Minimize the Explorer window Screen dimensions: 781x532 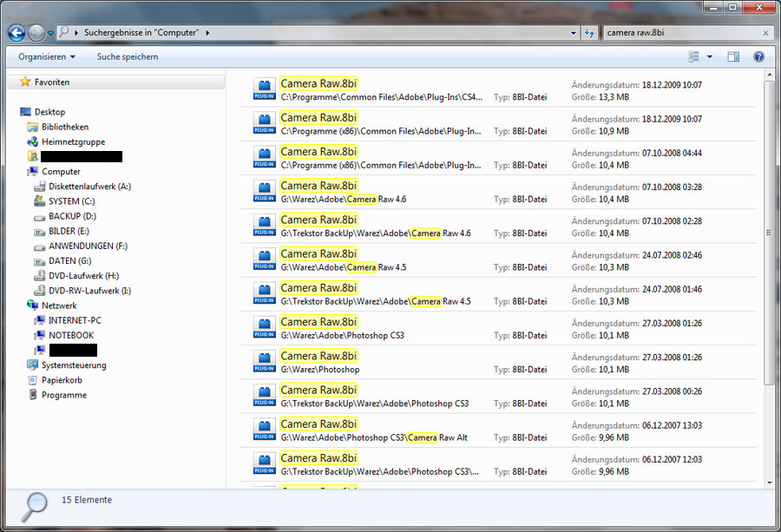[714, 7]
